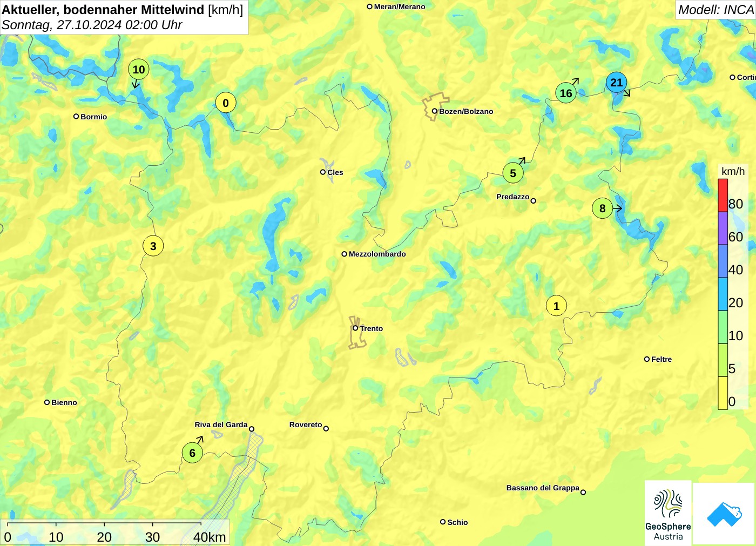Select the Bassano del Grappa label

[x=543, y=488]
